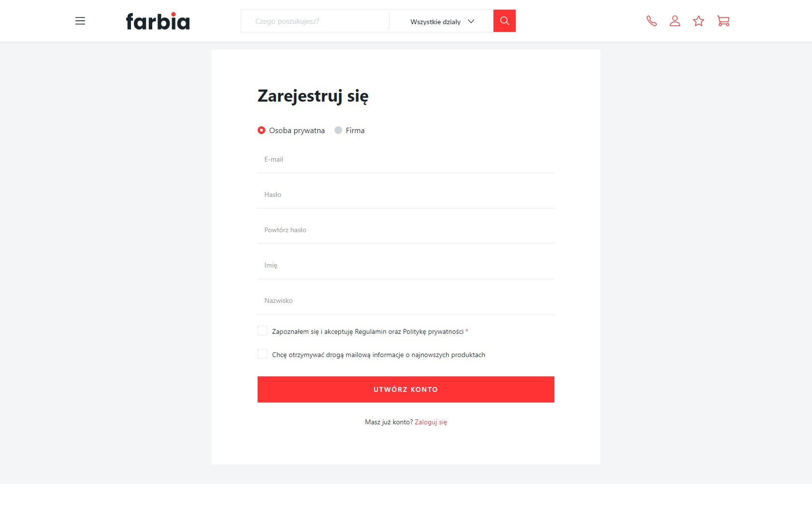Enable newsletter product information checkbox
The width and height of the screenshot is (812, 508).
click(x=262, y=354)
